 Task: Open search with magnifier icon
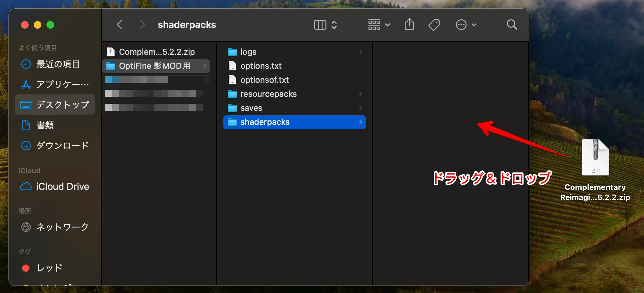512,25
